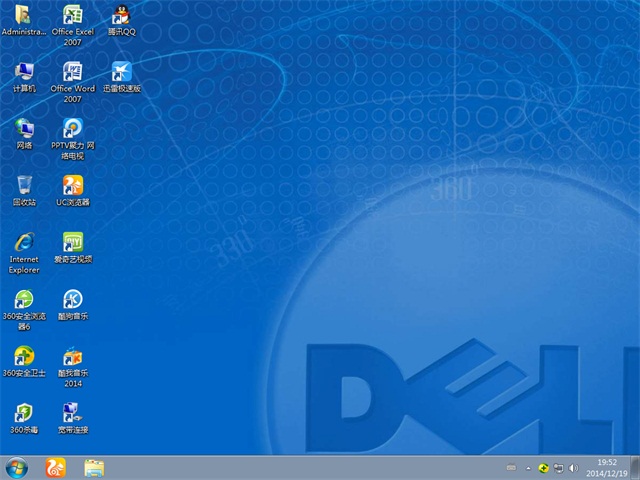640x480 pixels.
Task: Open the Windows Start menu
Action: (17, 467)
